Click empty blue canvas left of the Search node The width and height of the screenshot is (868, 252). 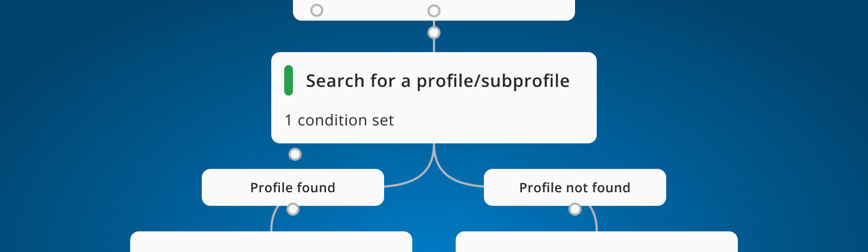pyautogui.click(x=136, y=98)
